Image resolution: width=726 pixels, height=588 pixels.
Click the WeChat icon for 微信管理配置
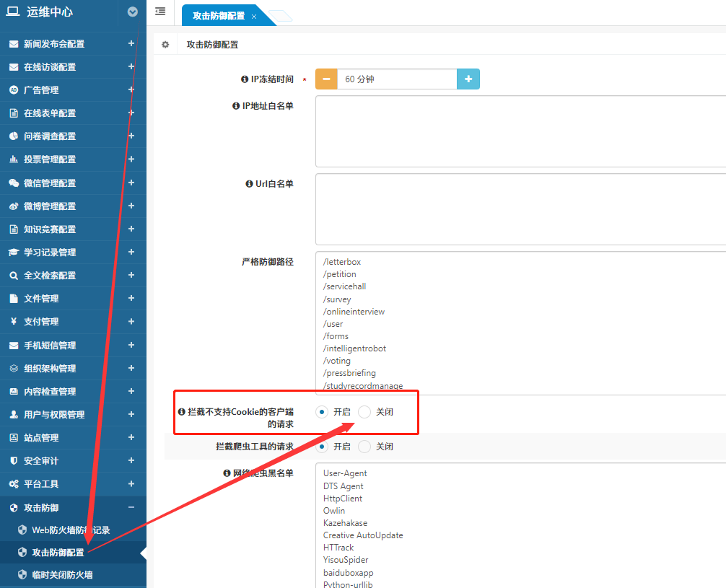(x=14, y=183)
